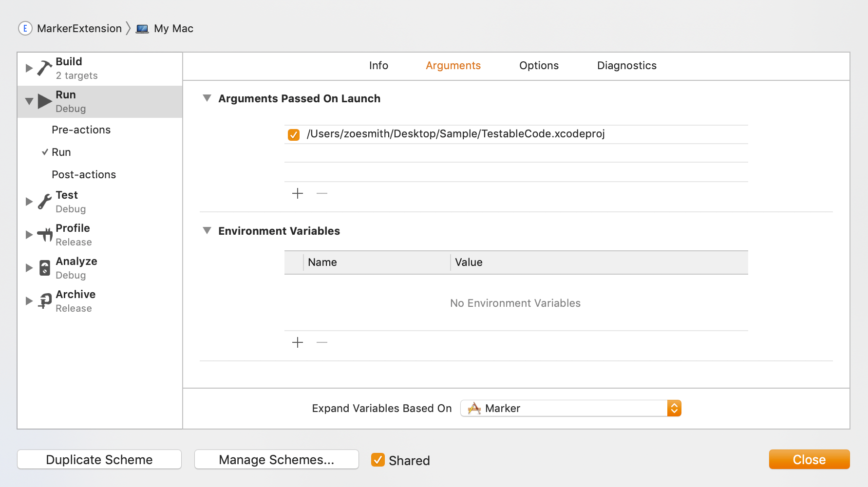Viewport: 868px width, 487px height.
Task: Open Manage Schemes dialog
Action: point(276,459)
